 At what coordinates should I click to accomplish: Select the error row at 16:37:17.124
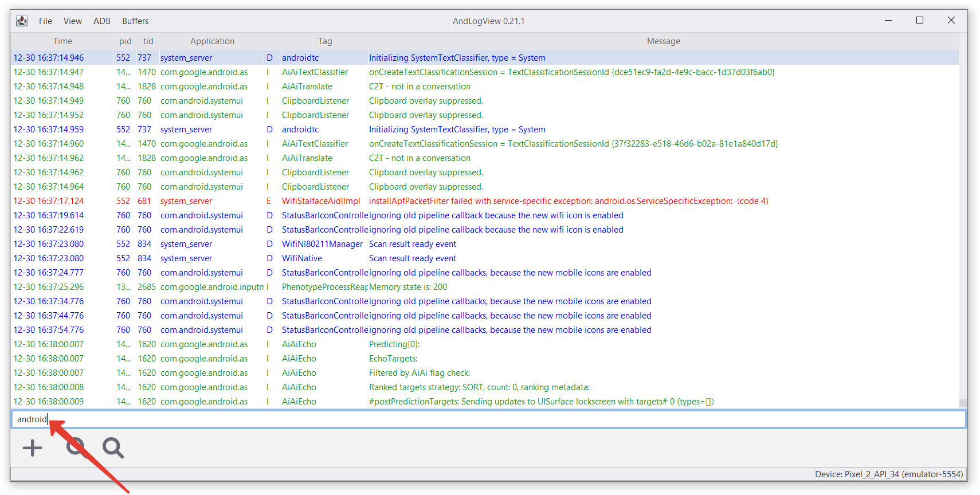coord(485,201)
